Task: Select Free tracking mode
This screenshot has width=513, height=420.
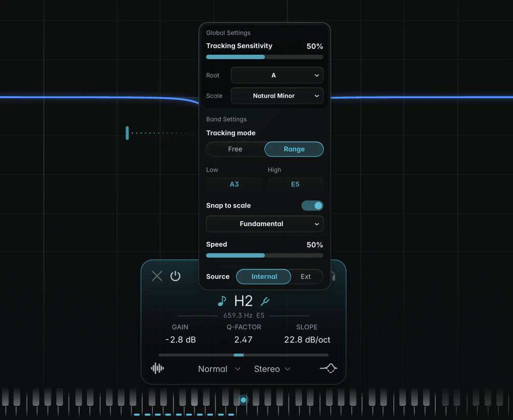Action: 235,149
